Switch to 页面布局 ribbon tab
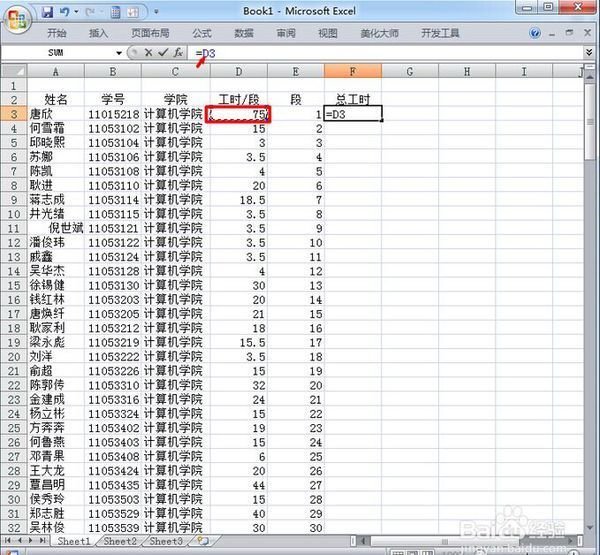600x555 pixels. click(150, 33)
